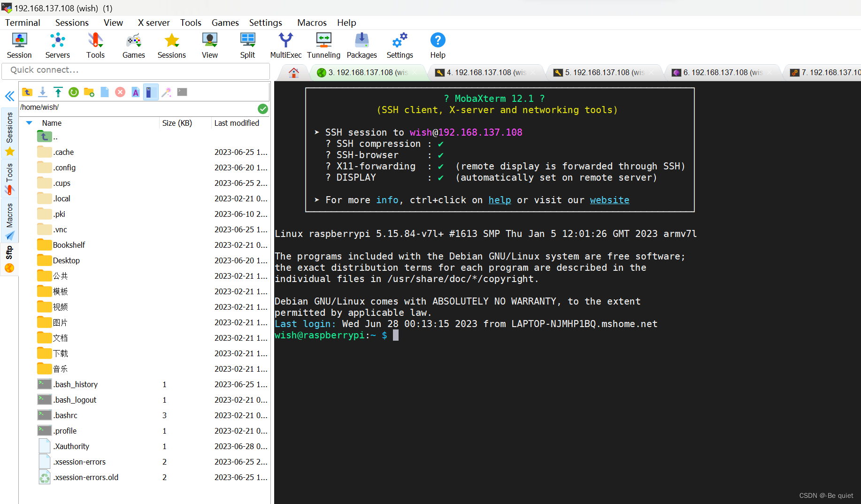Toggle follow terminal folder wand icon
Viewport: 861px width, 504px height.
(x=166, y=92)
